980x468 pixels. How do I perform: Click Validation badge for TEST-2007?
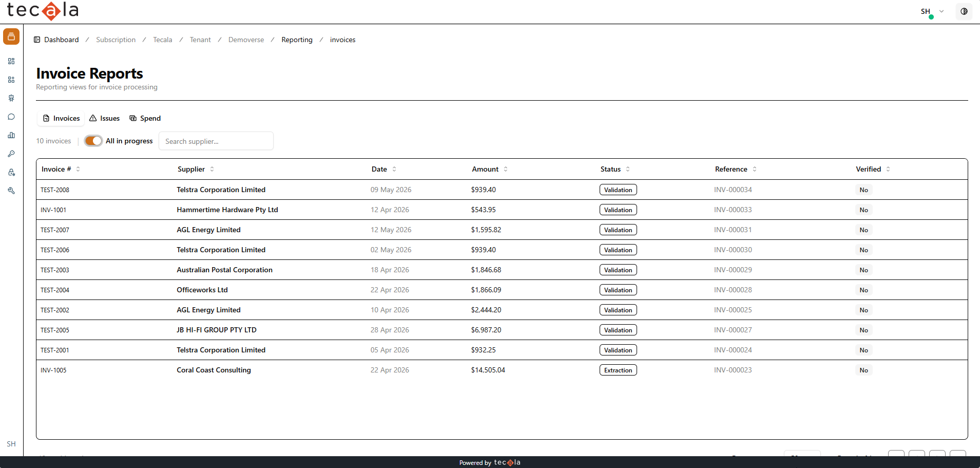(618, 230)
